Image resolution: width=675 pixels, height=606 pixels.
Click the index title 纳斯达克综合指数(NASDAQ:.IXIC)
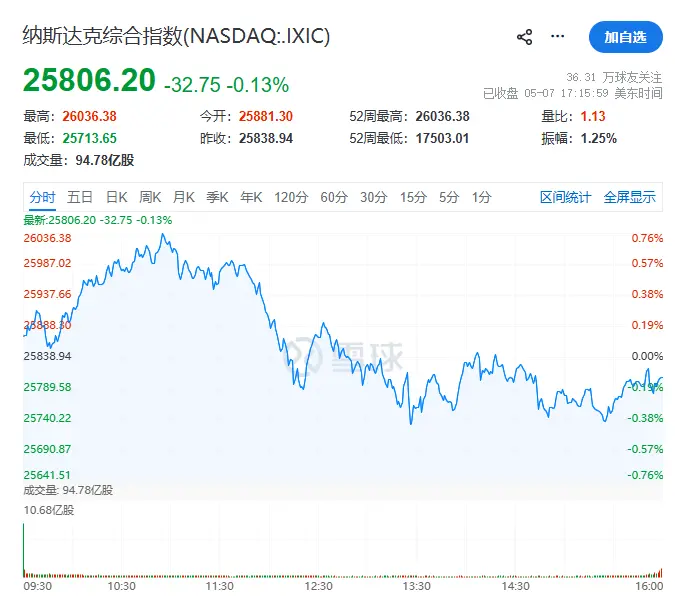(176, 36)
